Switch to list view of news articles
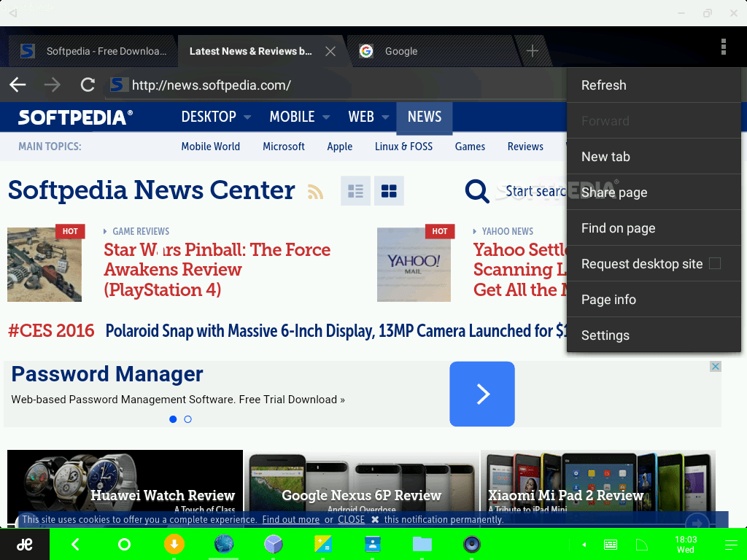This screenshot has height=560, width=747. point(355,190)
